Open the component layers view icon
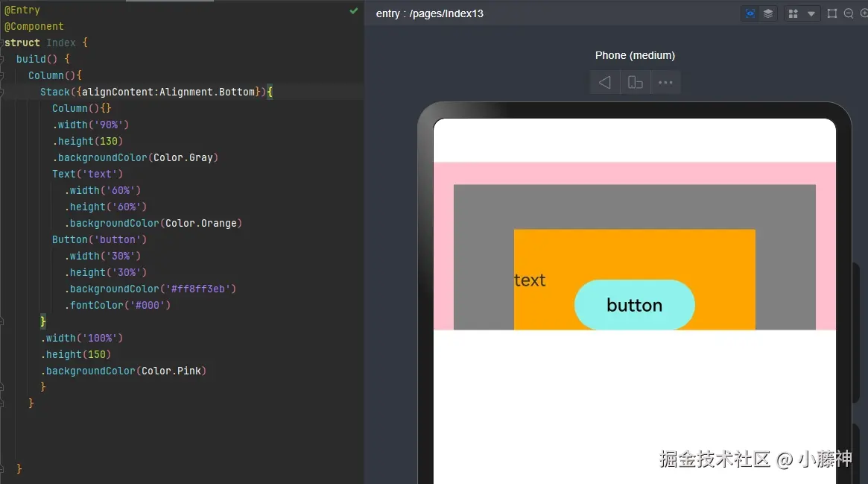868x484 pixels. (x=768, y=14)
